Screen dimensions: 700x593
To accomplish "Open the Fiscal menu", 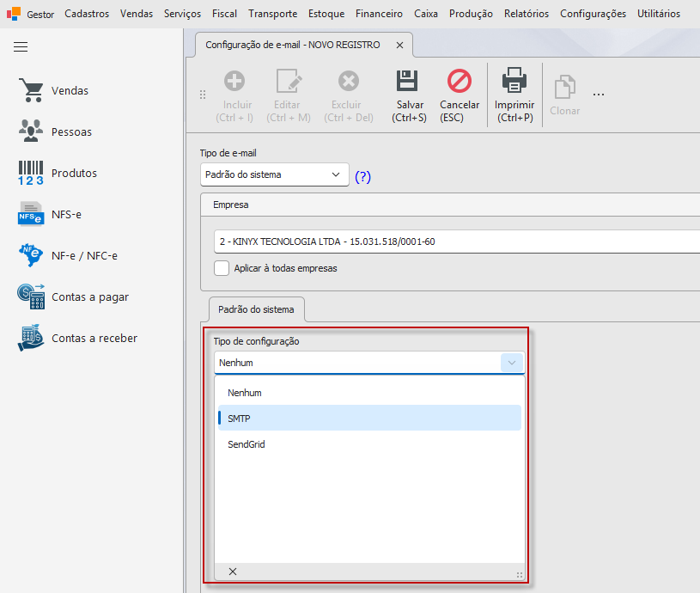I will click(224, 14).
